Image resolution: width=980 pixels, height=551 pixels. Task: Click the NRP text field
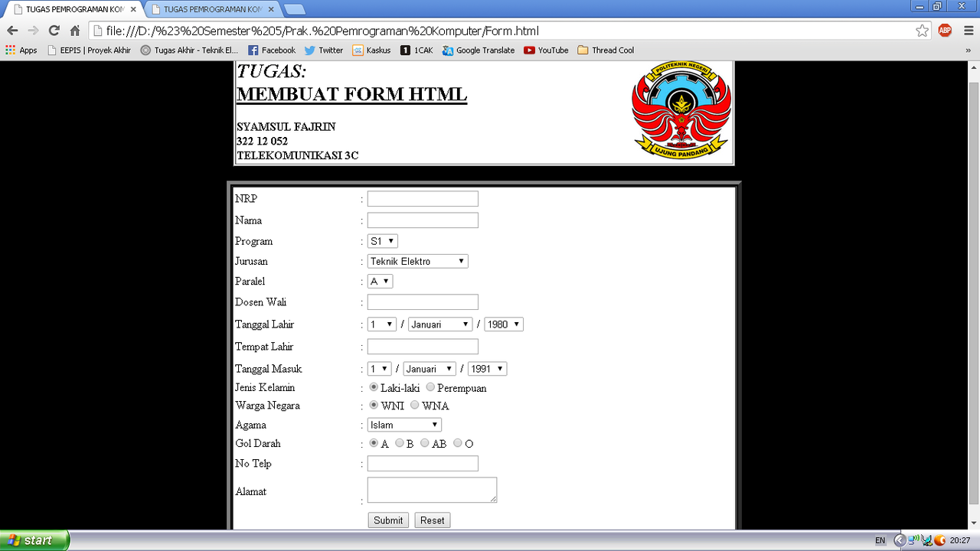pyautogui.click(x=423, y=199)
